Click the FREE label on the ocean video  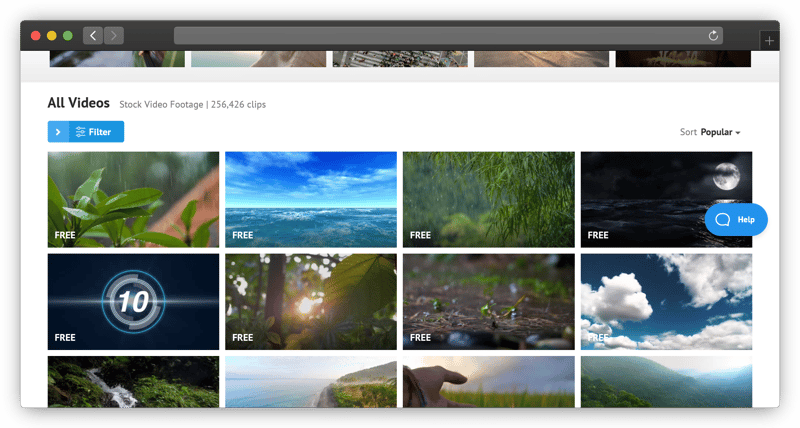coord(242,235)
